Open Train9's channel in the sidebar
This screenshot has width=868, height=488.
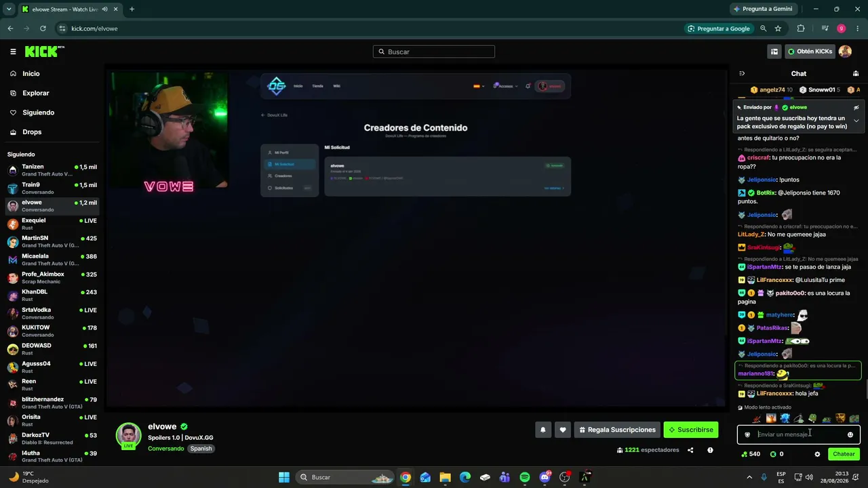[52, 188]
